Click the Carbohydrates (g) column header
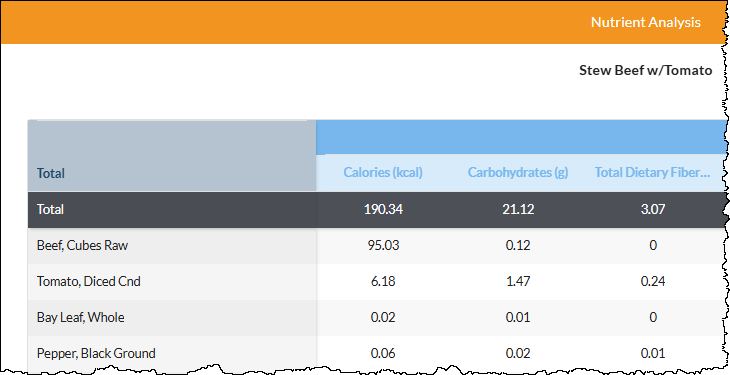This screenshot has width=730, height=375. pos(518,173)
